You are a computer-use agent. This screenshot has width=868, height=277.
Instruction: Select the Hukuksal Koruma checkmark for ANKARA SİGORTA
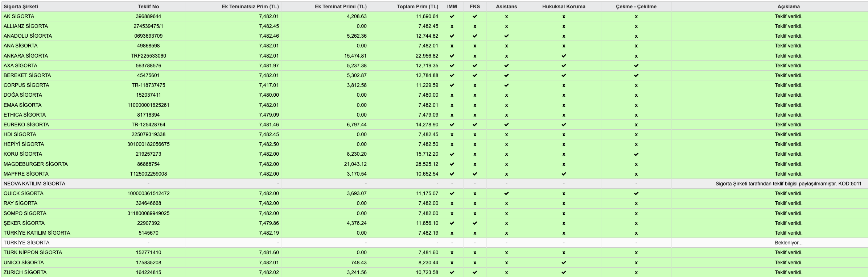[564, 56]
